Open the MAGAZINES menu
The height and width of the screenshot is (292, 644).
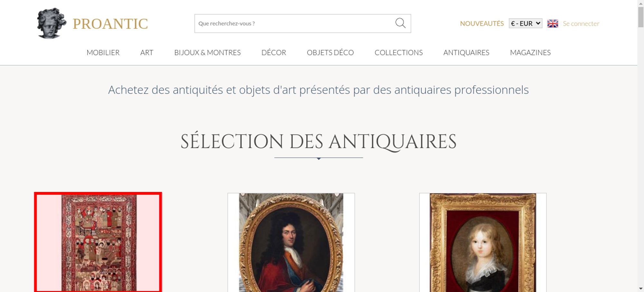click(530, 52)
